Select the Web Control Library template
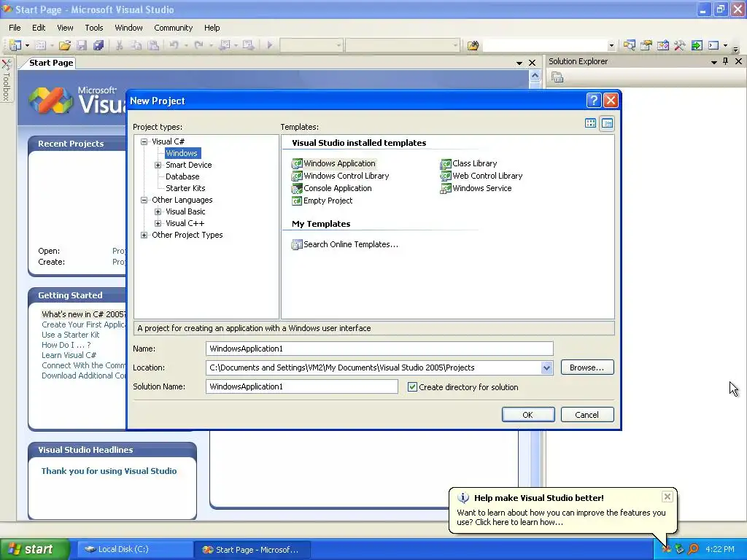Viewport: 747px width, 560px height. (481, 176)
